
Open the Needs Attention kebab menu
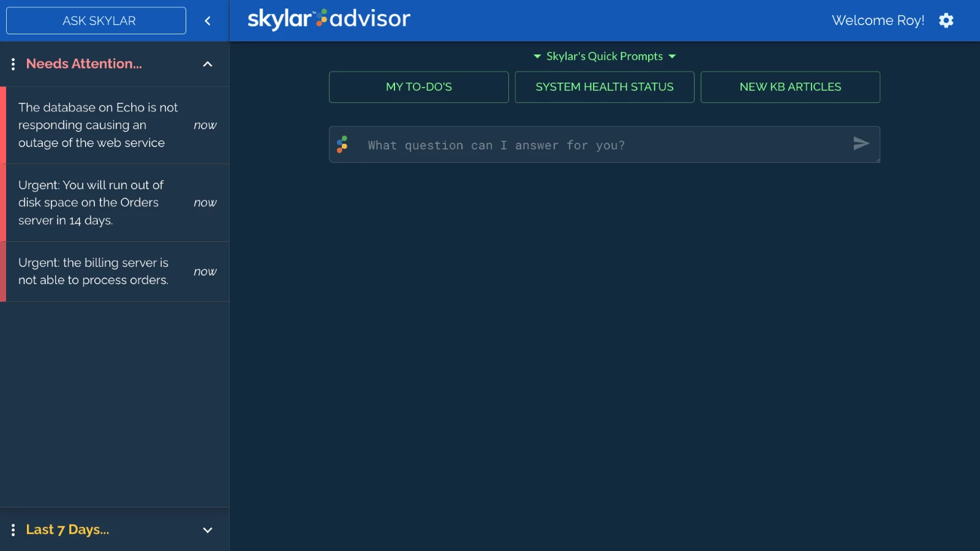click(x=13, y=64)
